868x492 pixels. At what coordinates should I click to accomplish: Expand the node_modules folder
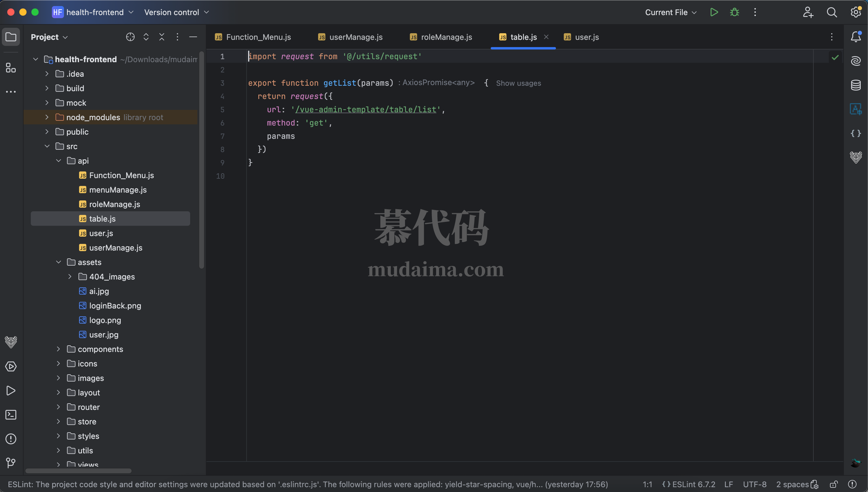click(47, 117)
